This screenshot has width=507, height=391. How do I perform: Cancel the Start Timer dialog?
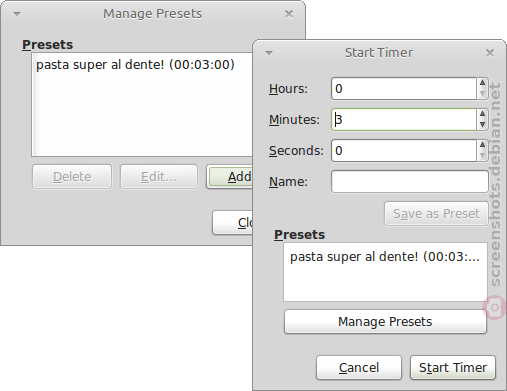(359, 367)
